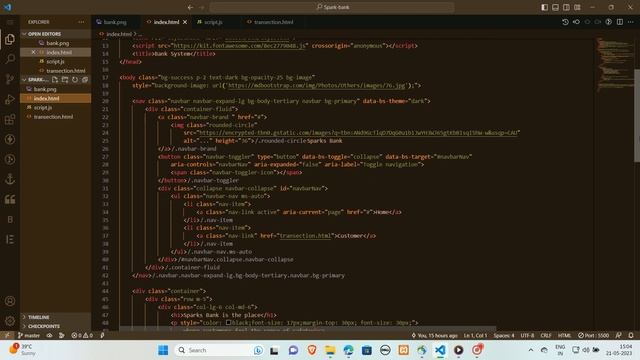Image resolution: width=640 pixels, height=360 pixels.
Task: Close index.html in Open Editors list
Action: (x=33, y=52)
